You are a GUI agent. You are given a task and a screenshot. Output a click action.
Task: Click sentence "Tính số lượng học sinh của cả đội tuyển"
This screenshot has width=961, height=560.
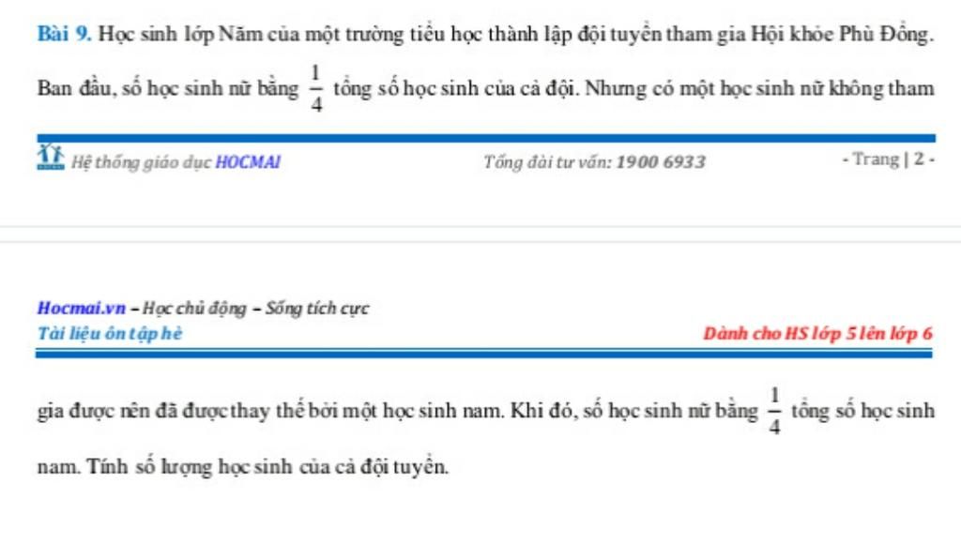click(x=267, y=467)
